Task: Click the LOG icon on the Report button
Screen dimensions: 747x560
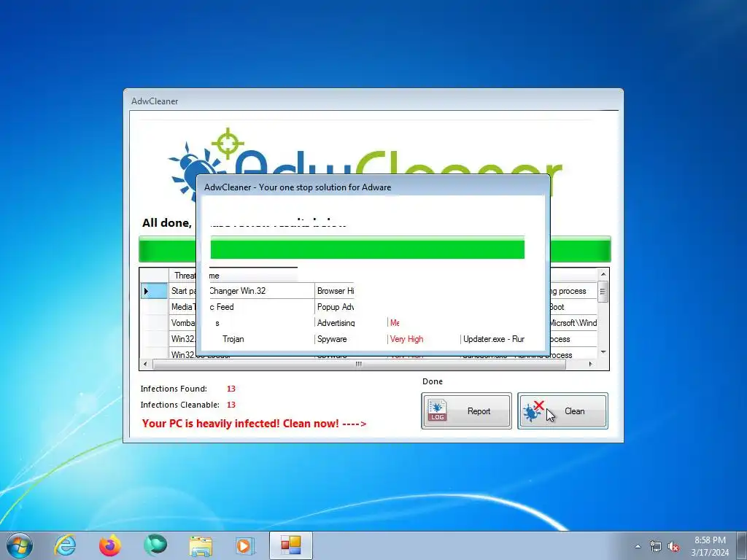Action: coord(437,411)
